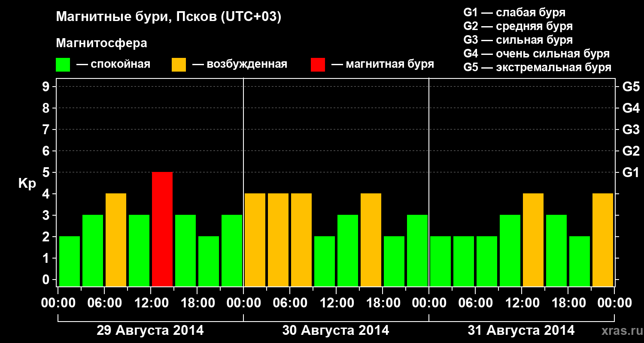Click the green 'спокойная' legend swatch
Screen dimensions: 644x343
(x=63, y=65)
